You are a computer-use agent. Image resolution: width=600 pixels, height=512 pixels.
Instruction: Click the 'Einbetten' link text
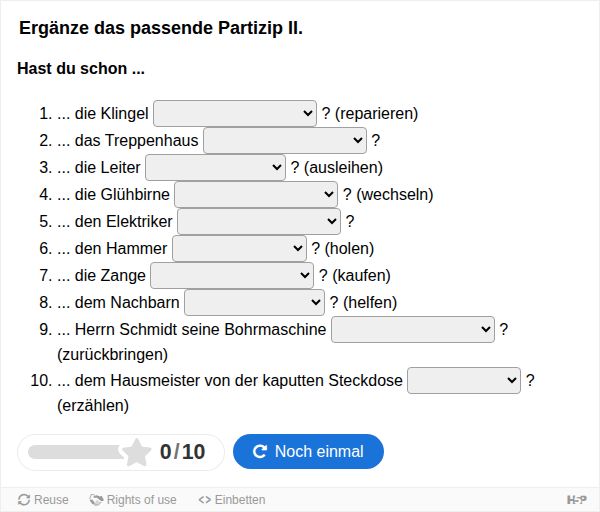point(240,500)
